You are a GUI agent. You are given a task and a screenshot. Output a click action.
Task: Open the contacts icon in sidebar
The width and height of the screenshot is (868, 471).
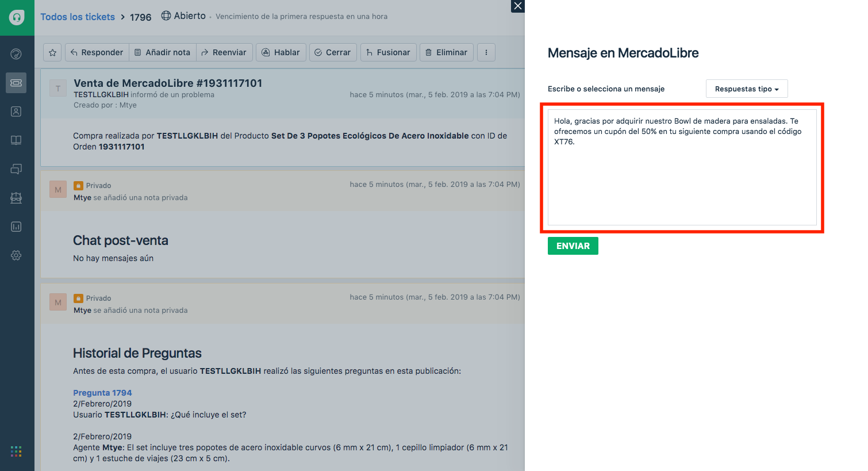click(x=16, y=112)
